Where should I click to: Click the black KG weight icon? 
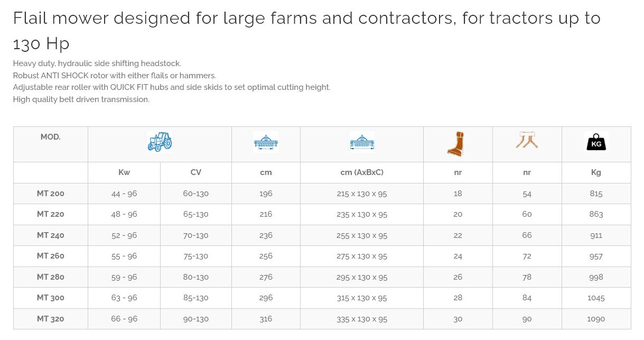(596, 142)
